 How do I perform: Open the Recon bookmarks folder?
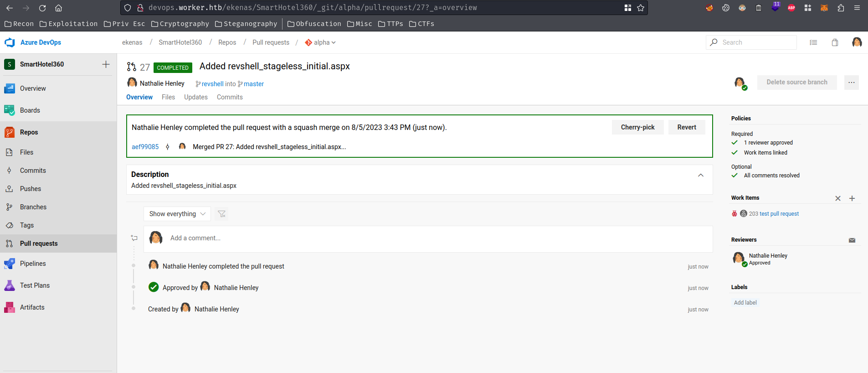click(x=19, y=24)
